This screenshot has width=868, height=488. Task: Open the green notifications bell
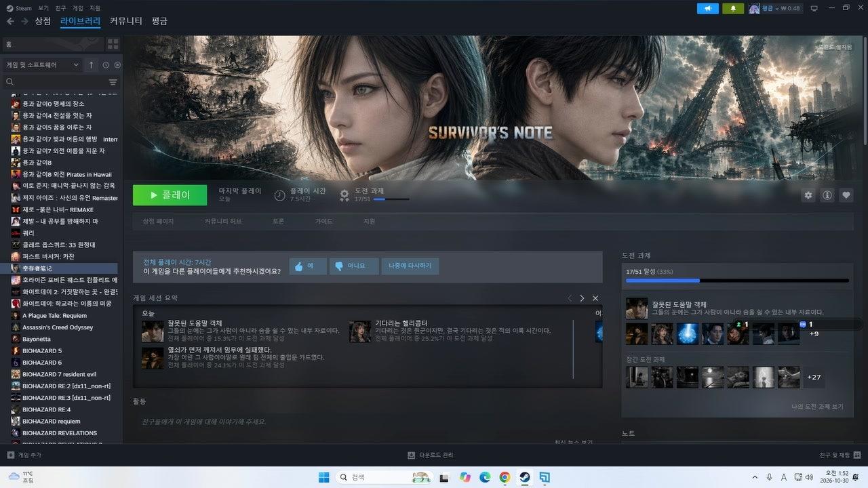(733, 8)
